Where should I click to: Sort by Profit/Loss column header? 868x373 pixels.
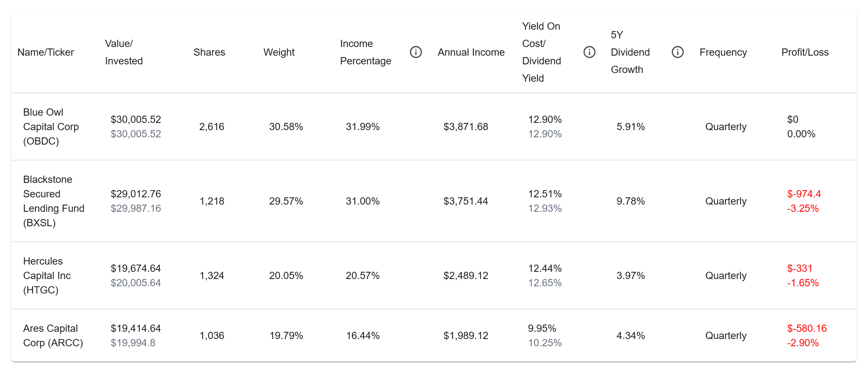(x=805, y=52)
